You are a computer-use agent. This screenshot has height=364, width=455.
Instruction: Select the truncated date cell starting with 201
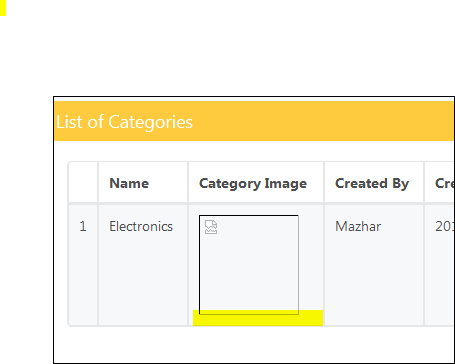point(445,227)
